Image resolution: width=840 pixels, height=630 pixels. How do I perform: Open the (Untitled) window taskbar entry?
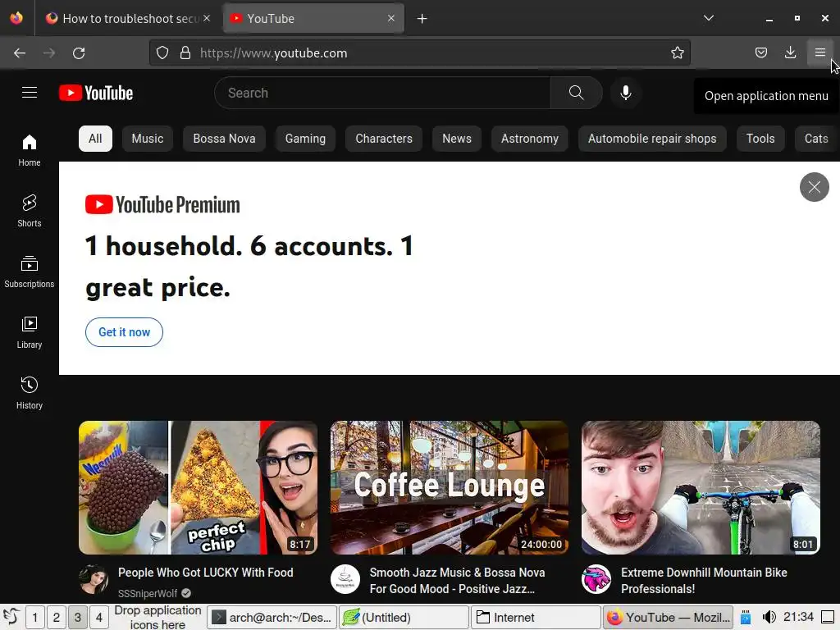click(404, 618)
